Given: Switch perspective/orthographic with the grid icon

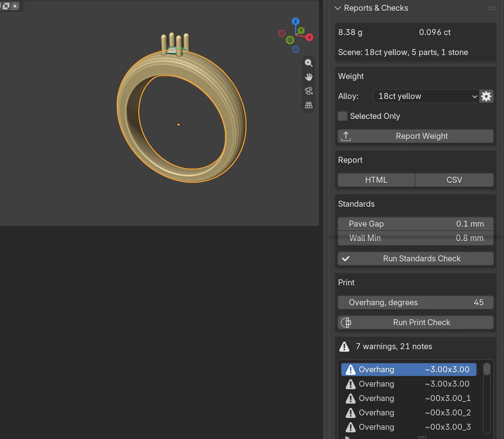Looking at the screenshot, I should click(x=309, y=105).
